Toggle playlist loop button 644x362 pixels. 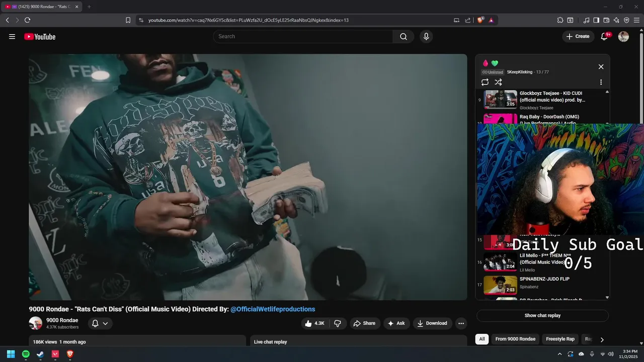(x=485, y=82)
